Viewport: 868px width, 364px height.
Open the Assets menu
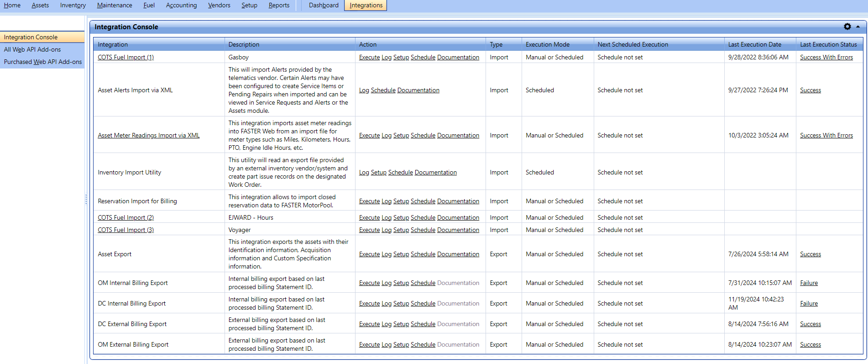tap(40, 5)
